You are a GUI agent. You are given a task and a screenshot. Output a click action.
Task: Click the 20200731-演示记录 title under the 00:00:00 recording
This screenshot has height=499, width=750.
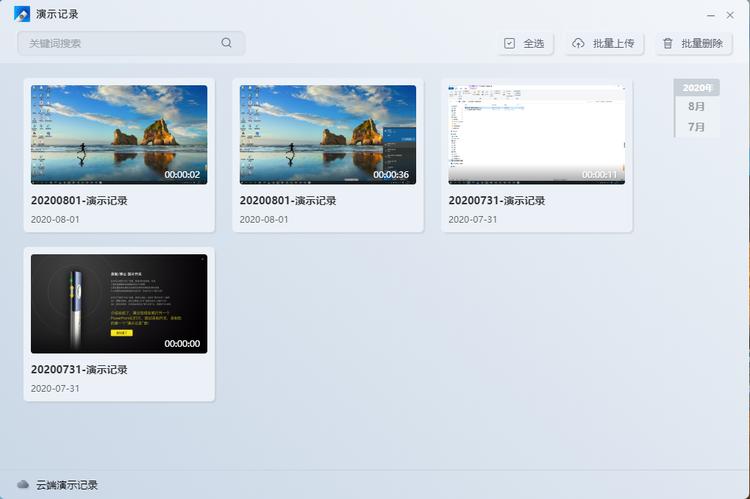click(79, 369)
